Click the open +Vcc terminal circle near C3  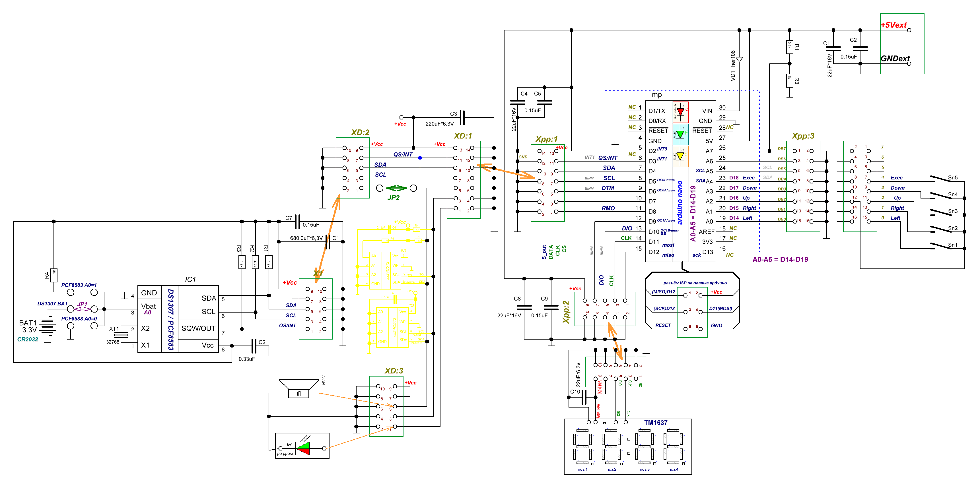(x=401, y=117)
